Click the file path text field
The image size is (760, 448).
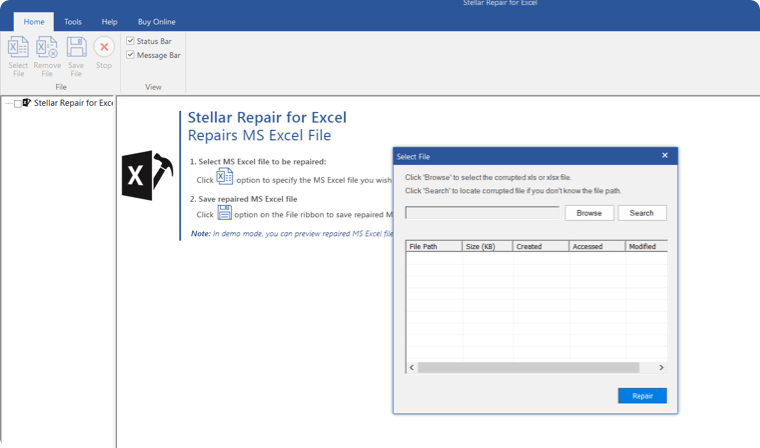(482, 213)
